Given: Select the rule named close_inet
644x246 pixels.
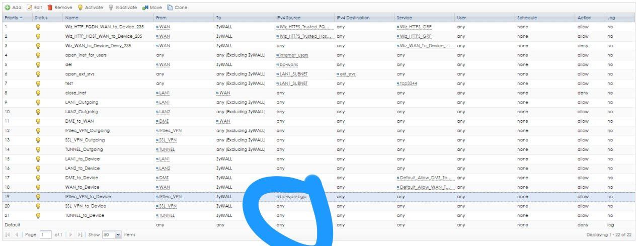Looking at the screenshot, I should tap(75, 93).
